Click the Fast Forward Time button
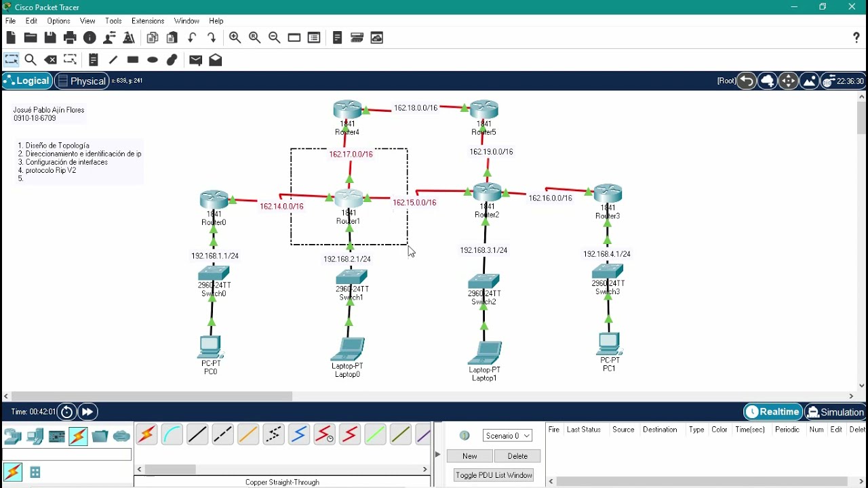This screenshot has width=868, height=488. tap(87, 412)
